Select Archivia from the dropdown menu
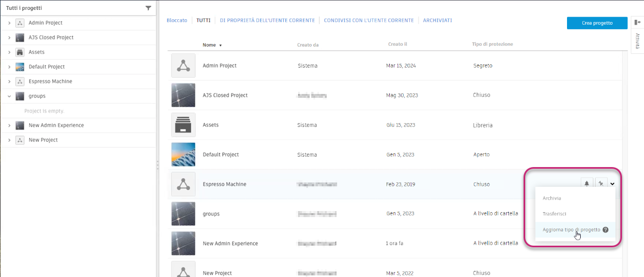The height and width of the screenshot is (277, 644). tap(552, 198)
